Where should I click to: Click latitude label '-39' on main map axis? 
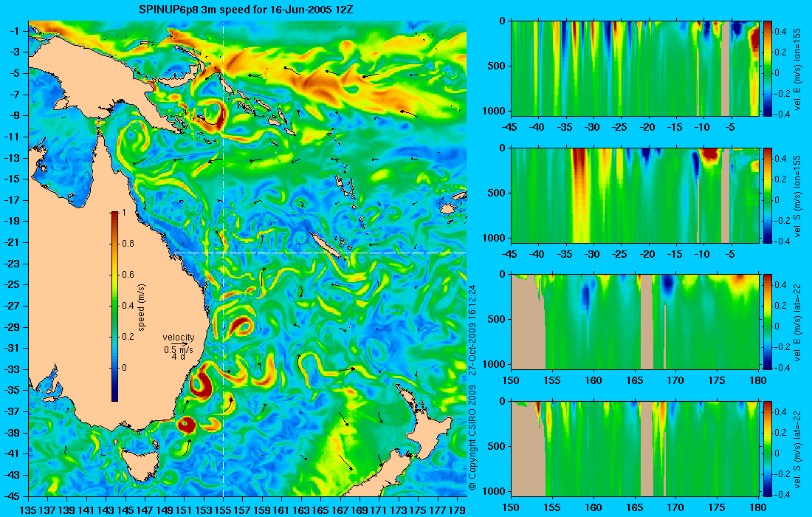[x=13, y=433]
